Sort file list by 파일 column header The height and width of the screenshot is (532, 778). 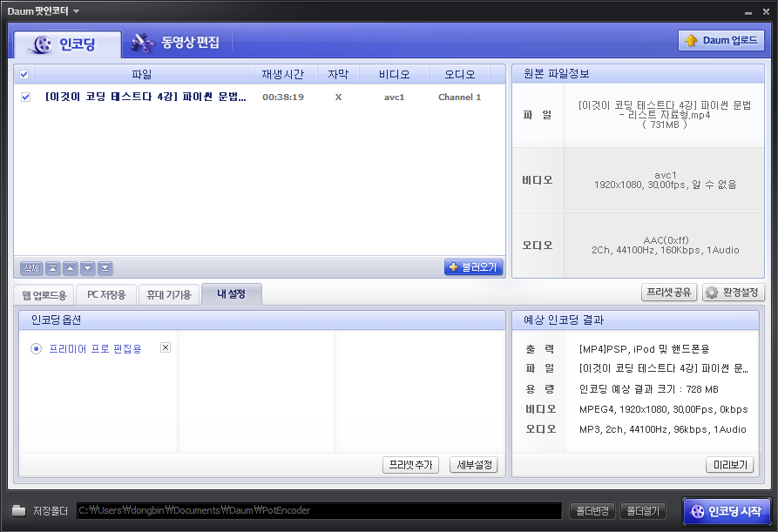pyautogui.click(x=141, y=74)
